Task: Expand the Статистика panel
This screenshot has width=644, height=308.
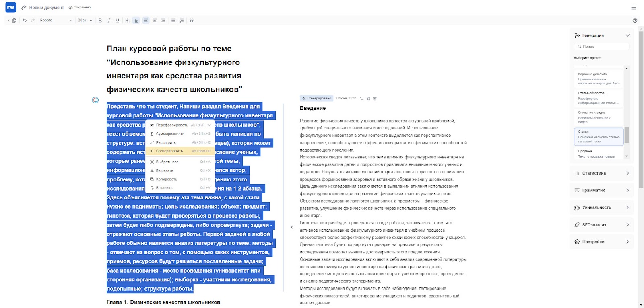Action: click(602, 173)
